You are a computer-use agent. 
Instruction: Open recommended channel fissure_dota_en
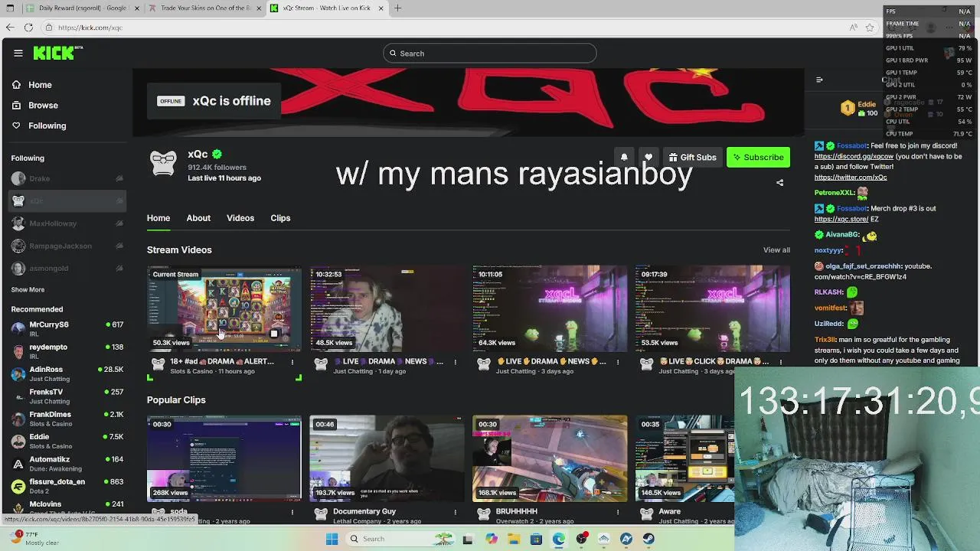[x=67, y=486]
